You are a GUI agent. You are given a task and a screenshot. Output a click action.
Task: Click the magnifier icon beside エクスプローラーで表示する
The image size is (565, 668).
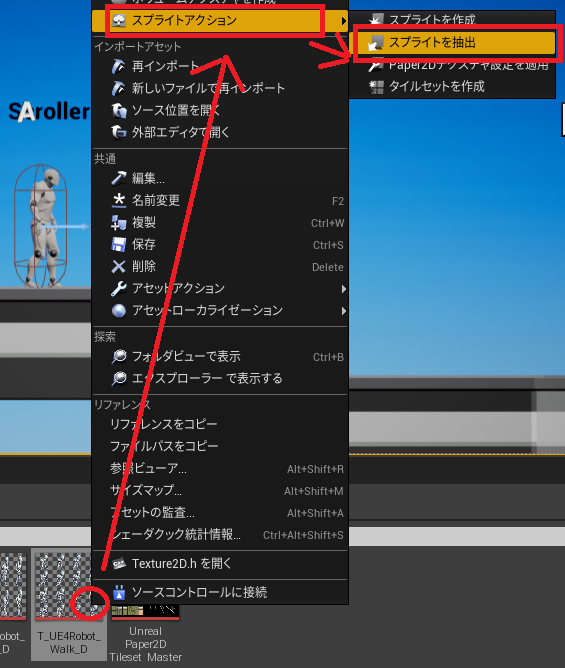(119, 378)
